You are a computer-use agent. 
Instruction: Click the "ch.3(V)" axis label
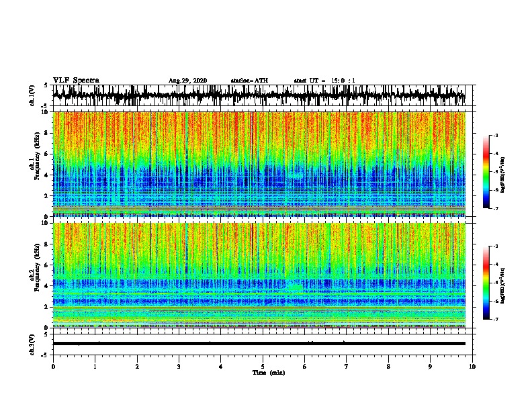(32, 345)
